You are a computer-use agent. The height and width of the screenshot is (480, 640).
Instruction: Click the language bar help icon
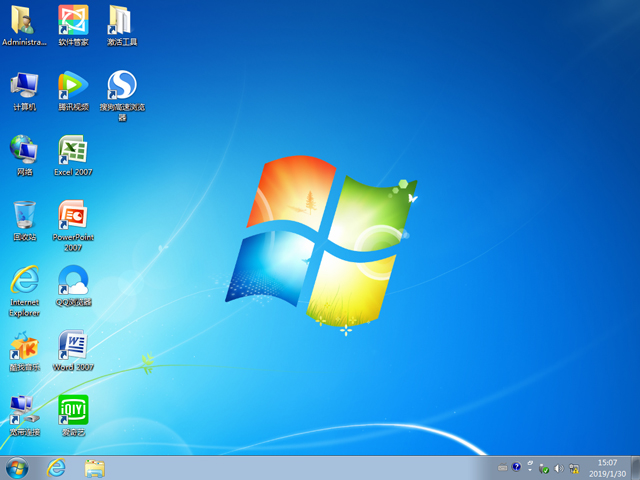tap(516, 467)
